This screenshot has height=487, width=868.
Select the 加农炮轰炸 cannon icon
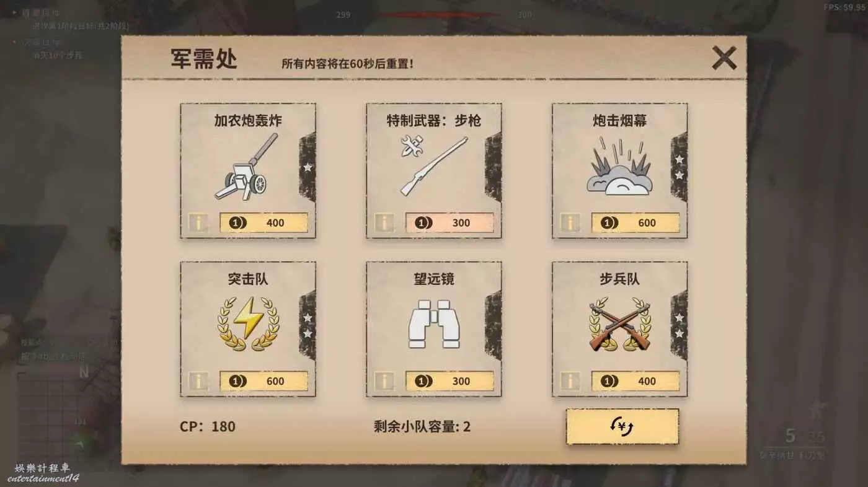[x=248, y=167]
